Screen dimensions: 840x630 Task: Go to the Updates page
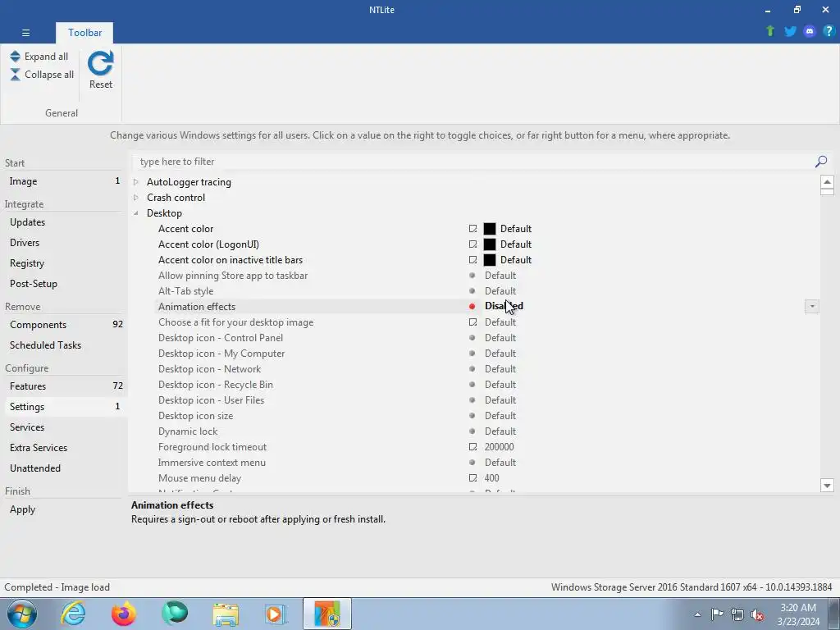tap(64, 222)
